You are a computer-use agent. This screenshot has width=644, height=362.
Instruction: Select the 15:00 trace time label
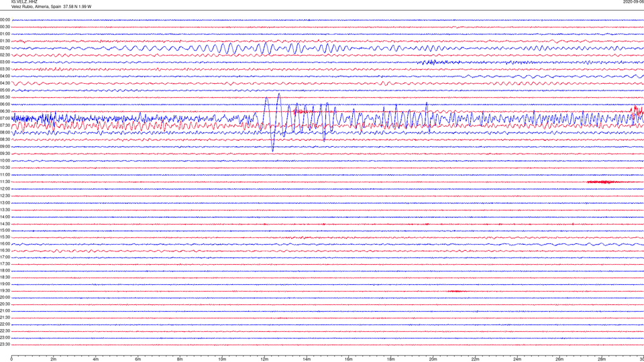[x=5, y=231]
